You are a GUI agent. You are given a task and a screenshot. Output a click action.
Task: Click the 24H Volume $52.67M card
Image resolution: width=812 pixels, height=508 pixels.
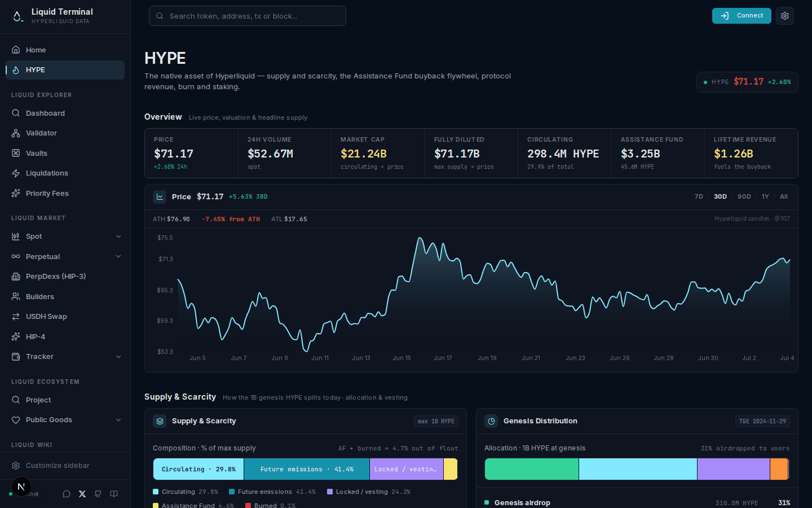[x=285, y=154]
